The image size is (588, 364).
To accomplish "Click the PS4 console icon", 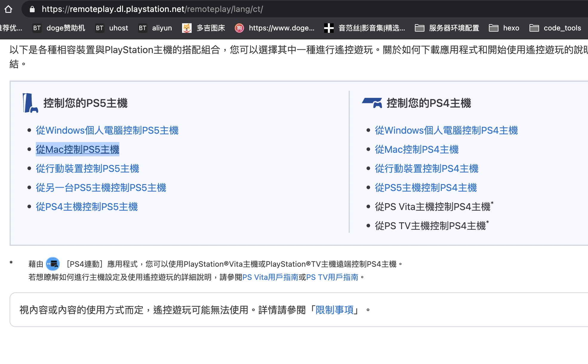I will [372, 103].
